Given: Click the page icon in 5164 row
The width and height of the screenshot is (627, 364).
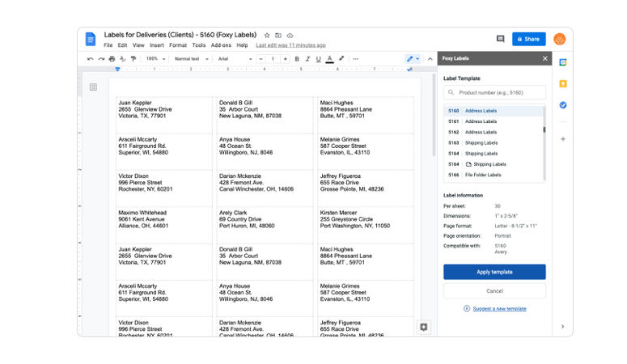Looking at the screenshot, I should pos(468,164).
